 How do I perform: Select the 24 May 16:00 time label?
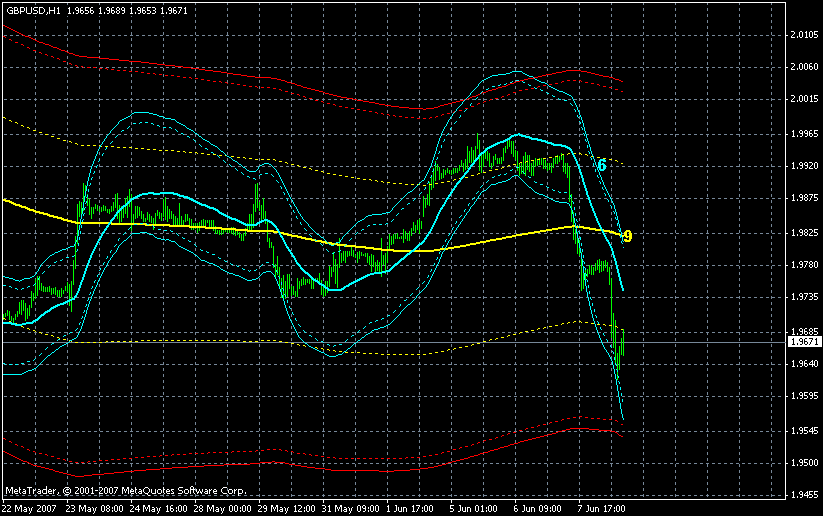point(159,509)
